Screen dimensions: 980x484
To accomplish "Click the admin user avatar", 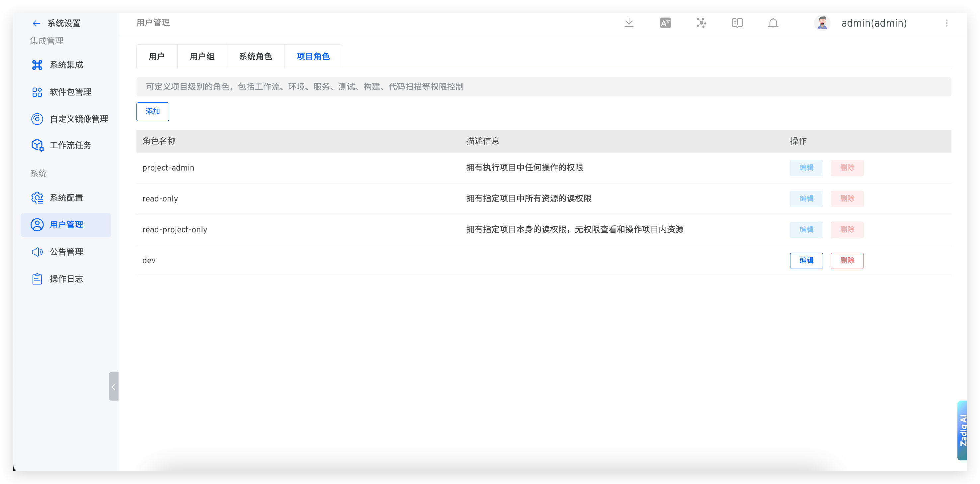I will 822,23.
